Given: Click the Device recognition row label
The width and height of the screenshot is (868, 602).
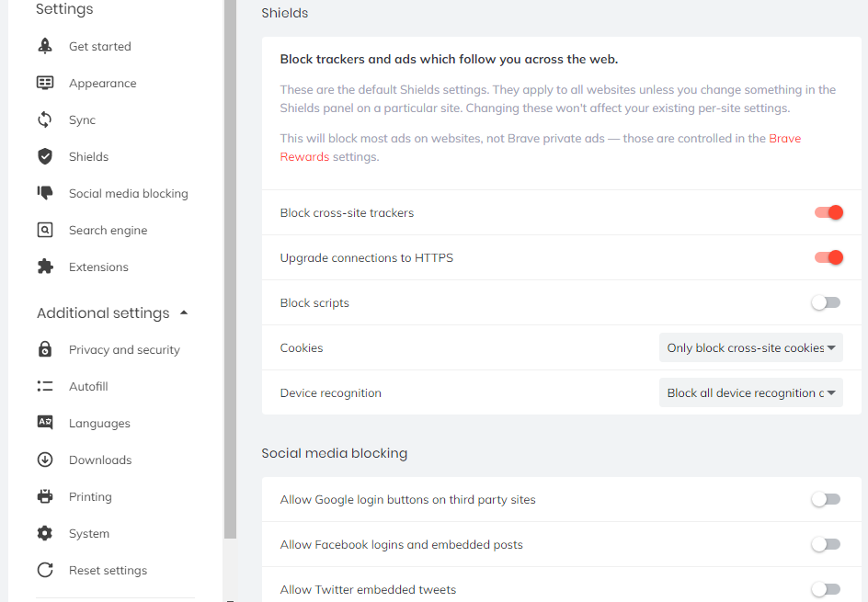Looking at the screenshot, I should pyautogui.click(x=330, y=392).
